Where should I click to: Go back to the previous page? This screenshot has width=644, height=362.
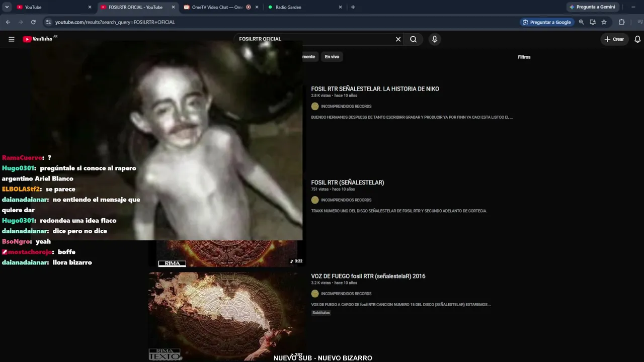(8, 22)
